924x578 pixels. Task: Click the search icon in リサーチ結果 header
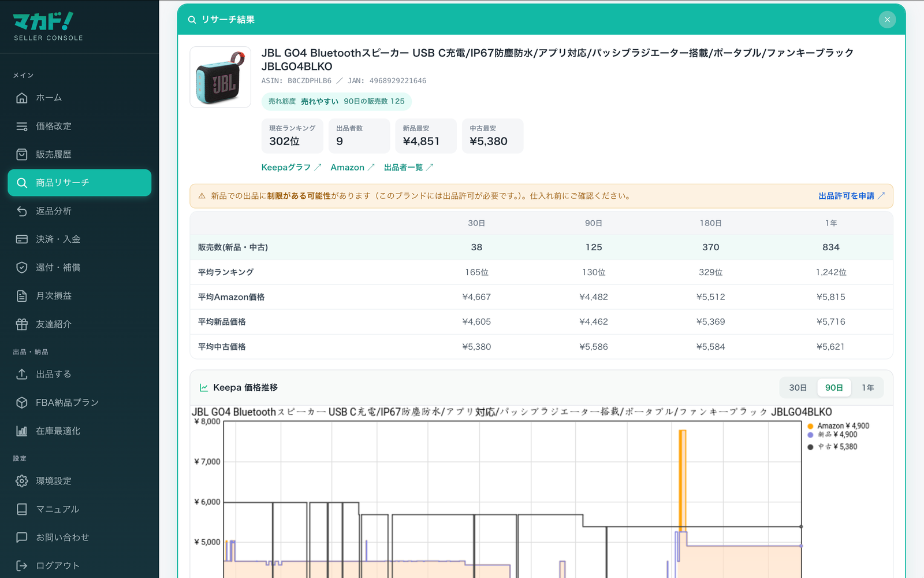click(x=192, y=20)
